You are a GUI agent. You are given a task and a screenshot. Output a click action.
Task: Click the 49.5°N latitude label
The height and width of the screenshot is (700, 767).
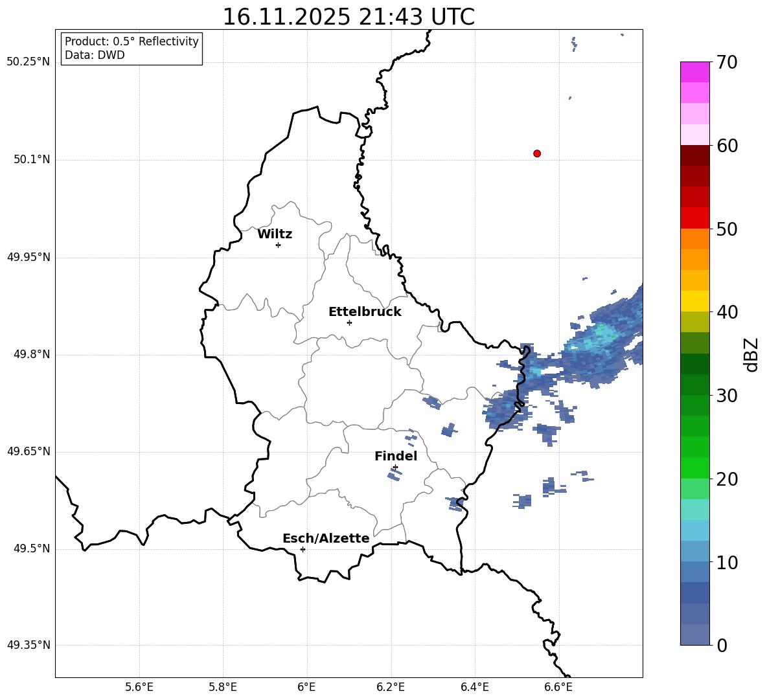point(32,548)
